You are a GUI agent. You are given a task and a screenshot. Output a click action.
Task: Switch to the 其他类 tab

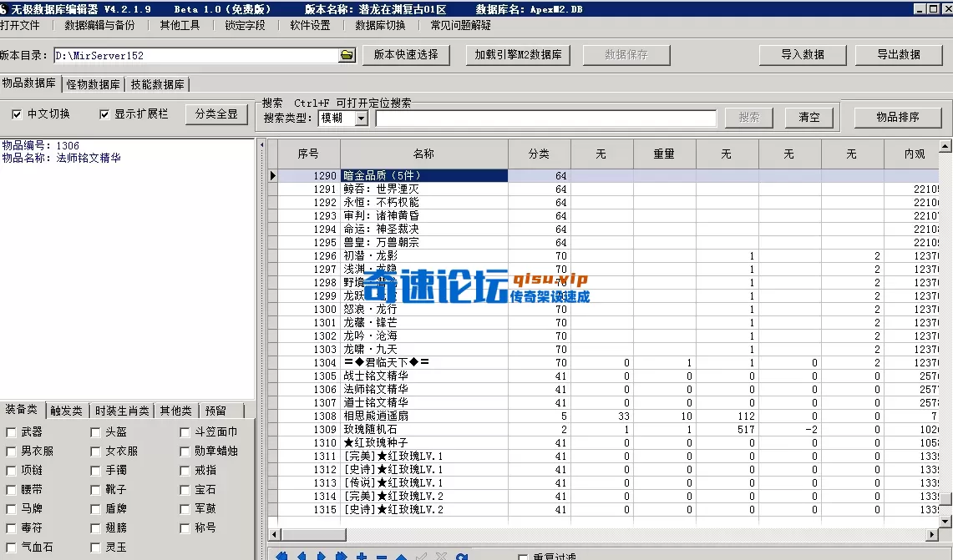175,411
